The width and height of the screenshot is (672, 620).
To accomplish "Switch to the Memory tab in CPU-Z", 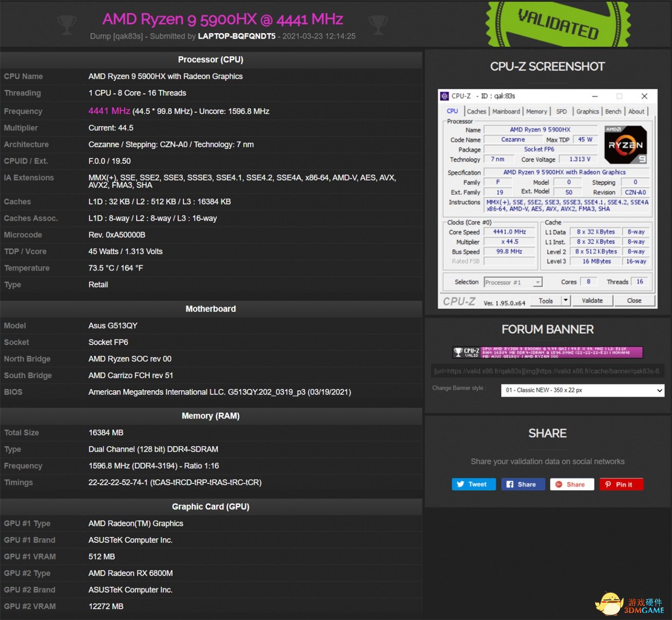I will pyautogui.click(x=537, y=111).
